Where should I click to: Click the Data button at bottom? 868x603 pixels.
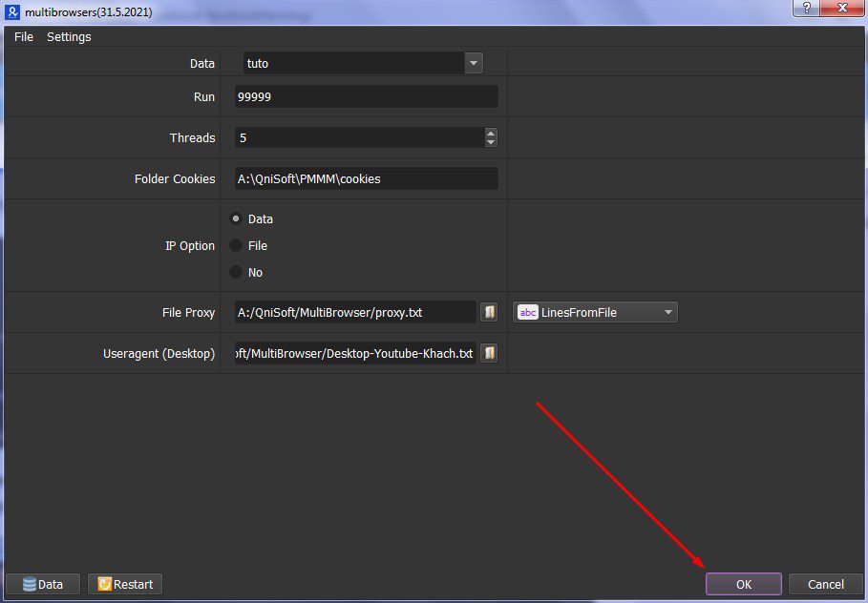[x=43, y=584]
